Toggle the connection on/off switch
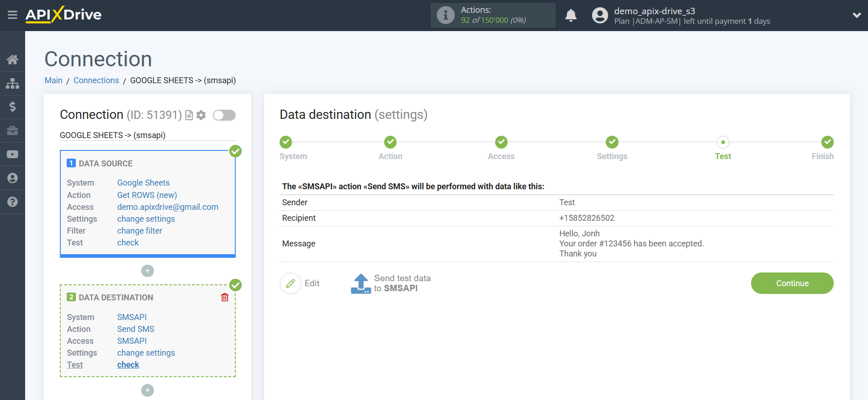868x400 pixels. [x=224, y=115]
